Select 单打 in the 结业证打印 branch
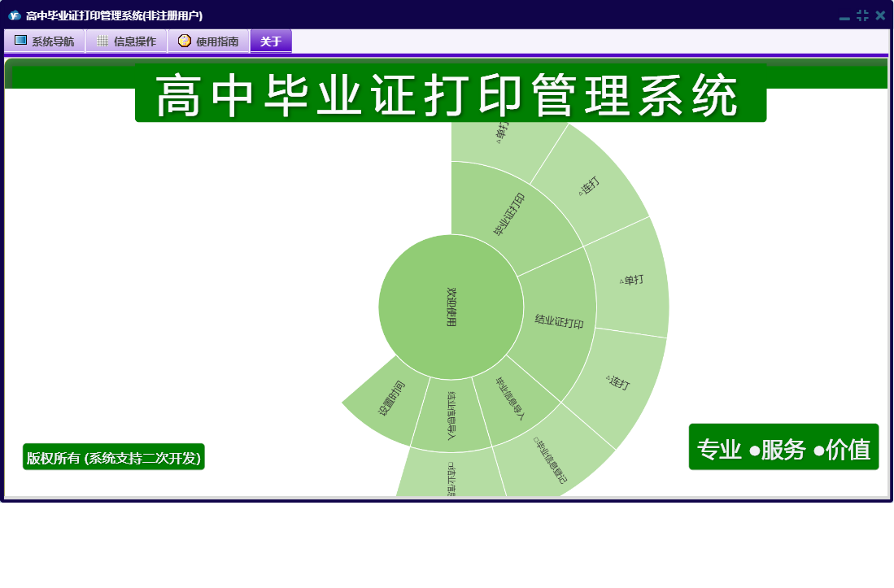 (x=631, y=279)
